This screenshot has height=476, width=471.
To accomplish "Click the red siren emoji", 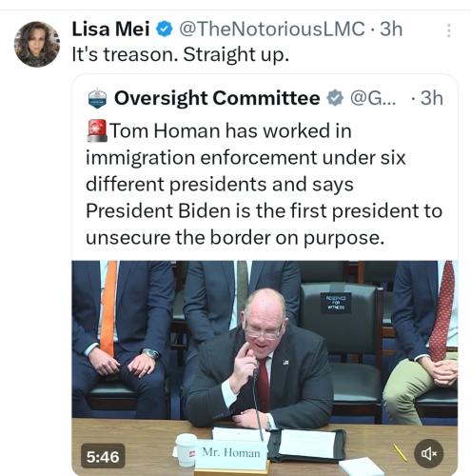I will coord(97,130).
